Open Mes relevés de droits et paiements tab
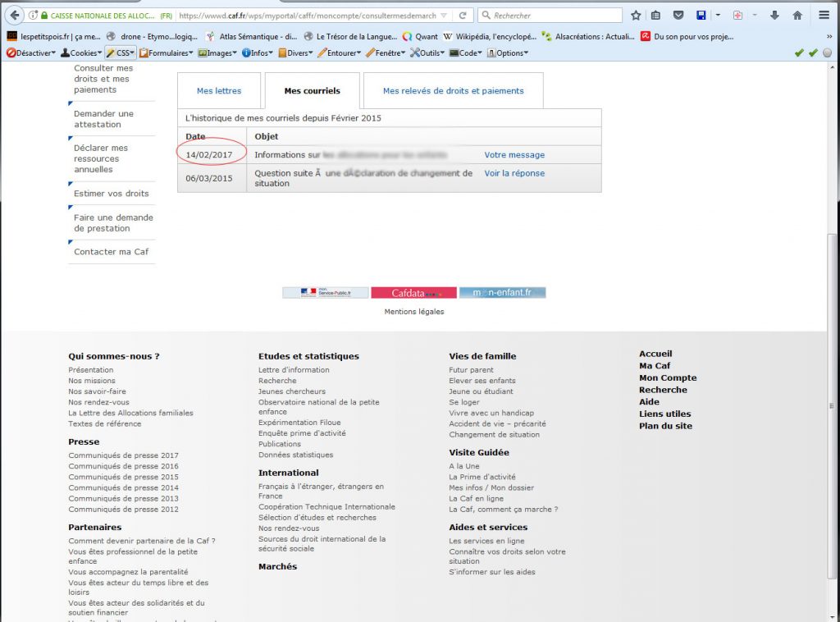The image size is (840, 622). (x=453, y=91)
